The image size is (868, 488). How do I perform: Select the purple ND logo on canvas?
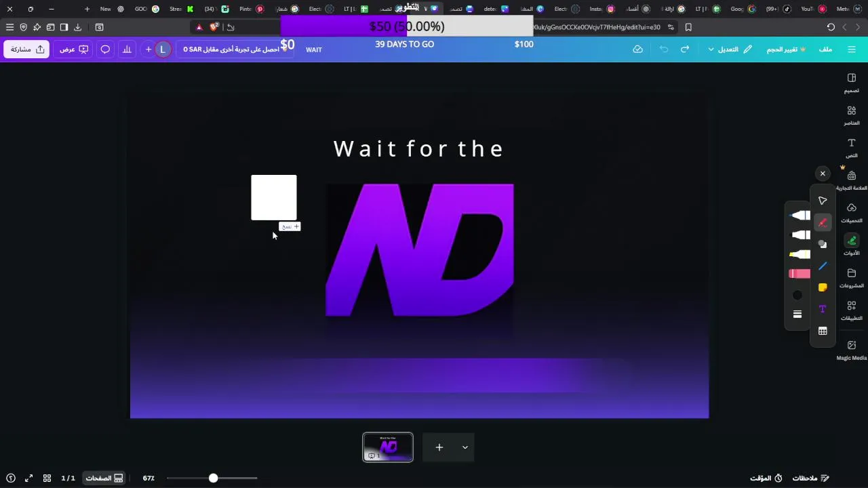[x=420, y=250]
